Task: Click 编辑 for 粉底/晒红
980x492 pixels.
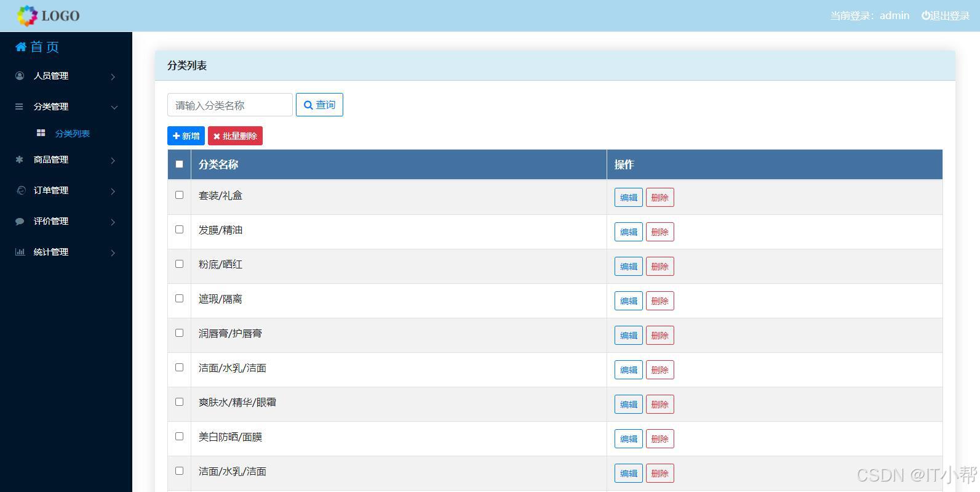Action: (x=629, y=266)
